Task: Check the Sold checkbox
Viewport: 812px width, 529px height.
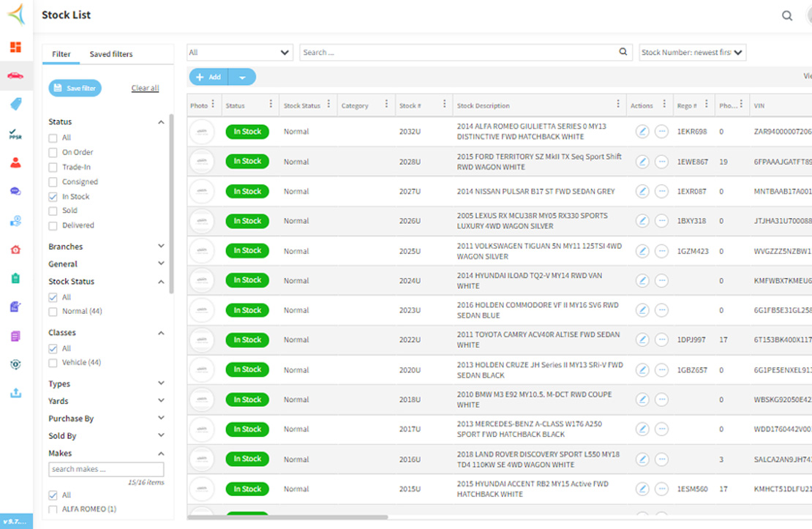Action: (x=53, y=211)
